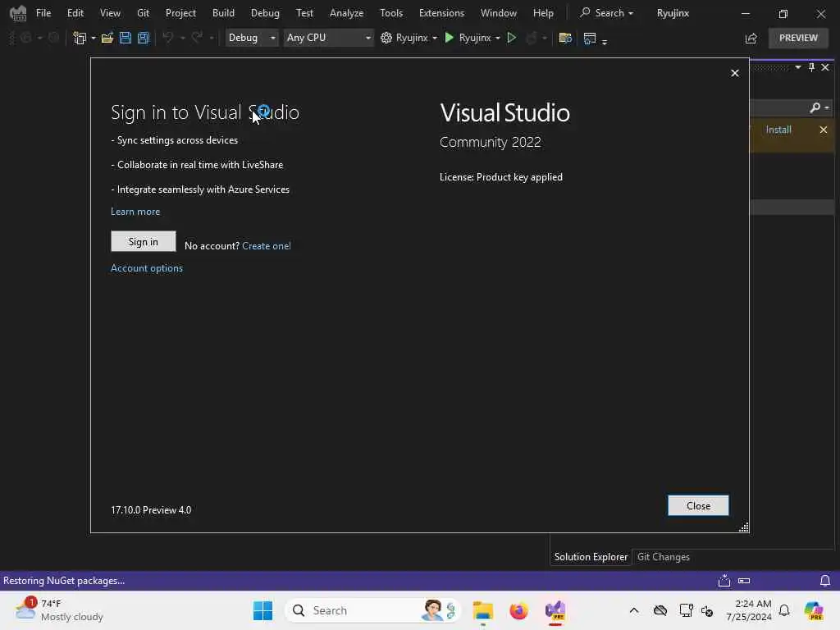This screenshot has width=840, height=630.
Task: Open the Account options link
Action: (x=146, y=268)
